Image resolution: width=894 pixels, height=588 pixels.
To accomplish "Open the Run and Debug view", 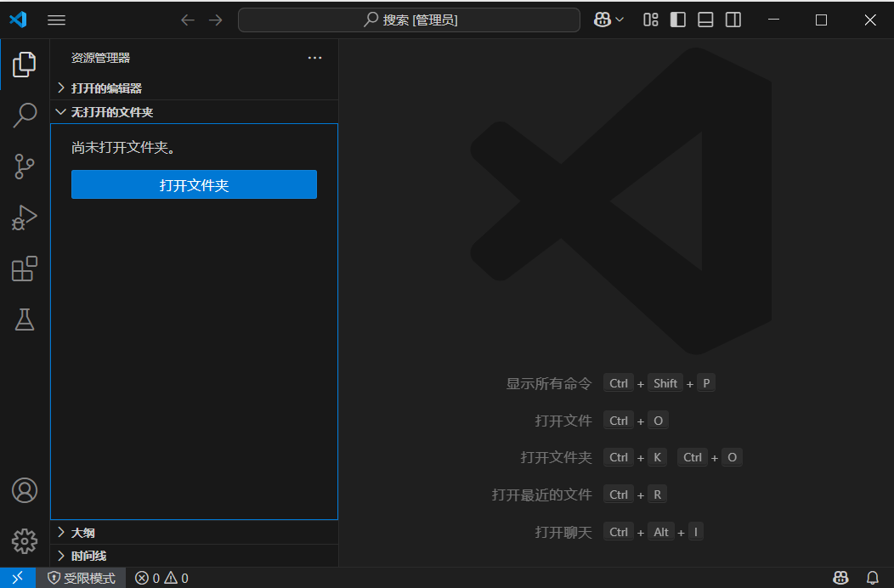I will point(25,218).
